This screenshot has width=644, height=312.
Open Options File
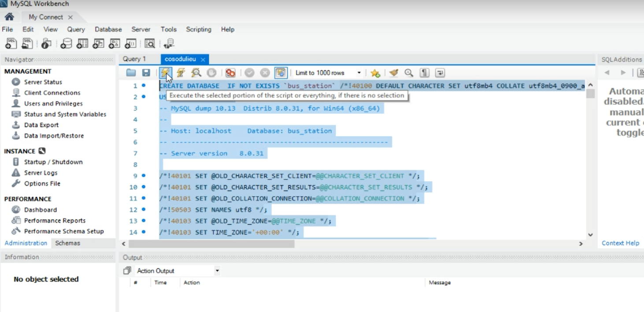coord(42,184)
